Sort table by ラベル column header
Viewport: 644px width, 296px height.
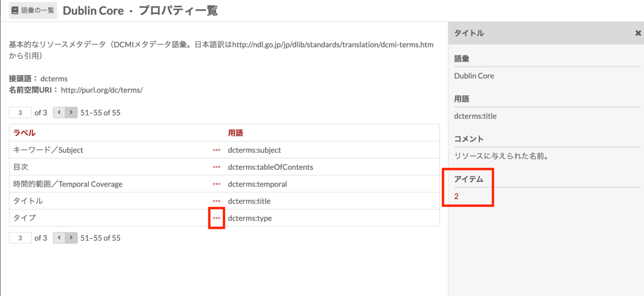25,132
